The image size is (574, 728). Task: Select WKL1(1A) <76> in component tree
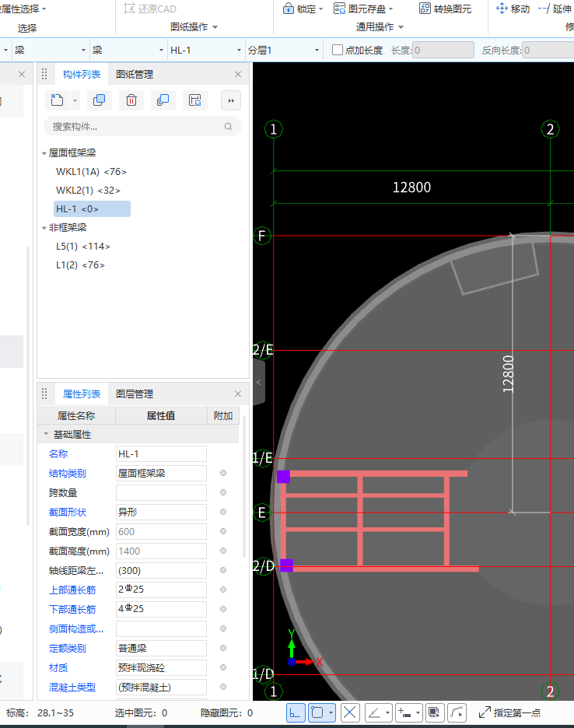click(91, 172)
